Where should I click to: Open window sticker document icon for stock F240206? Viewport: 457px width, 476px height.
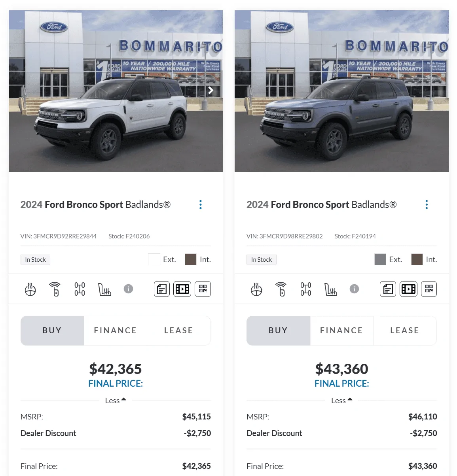(162, 289)
